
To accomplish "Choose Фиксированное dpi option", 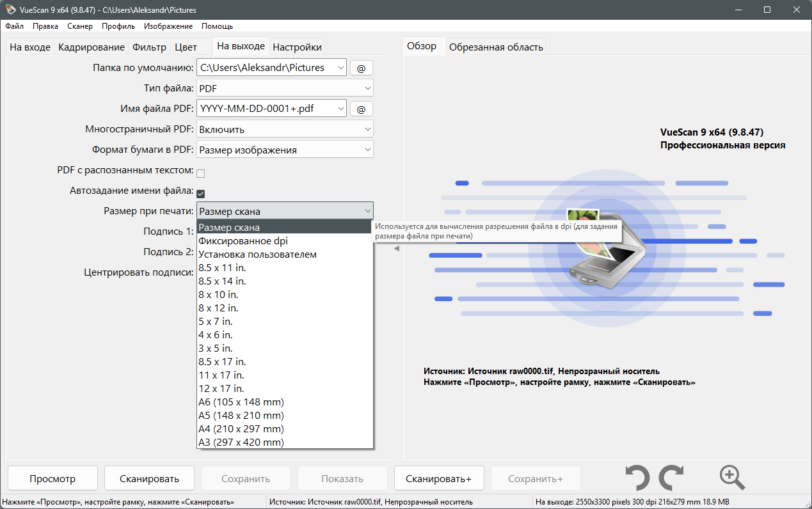I will click(x=285, y=241).
